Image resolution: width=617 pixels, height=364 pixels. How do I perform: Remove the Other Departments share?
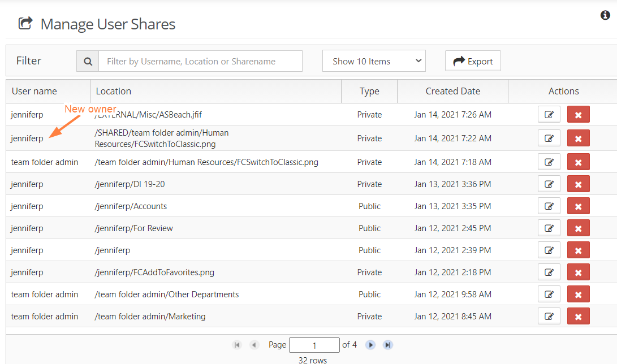[x=578, y=294]
